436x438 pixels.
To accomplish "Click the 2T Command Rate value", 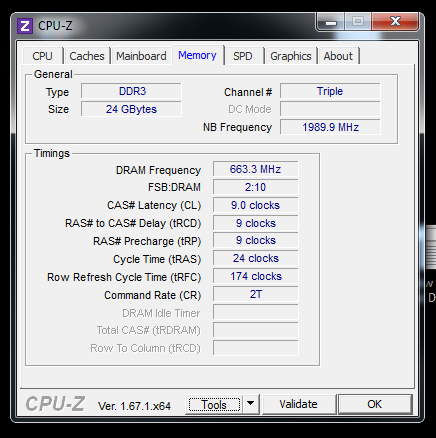I will tap(256, 294).
